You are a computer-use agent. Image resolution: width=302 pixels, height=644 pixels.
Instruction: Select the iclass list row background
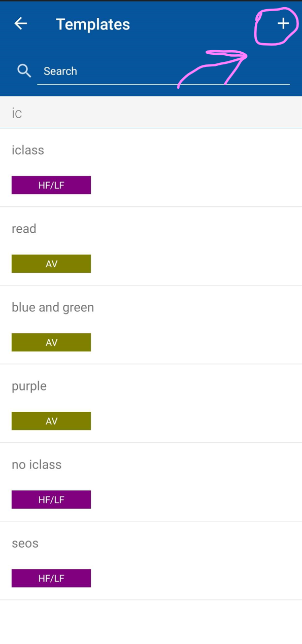pos(151,167)
